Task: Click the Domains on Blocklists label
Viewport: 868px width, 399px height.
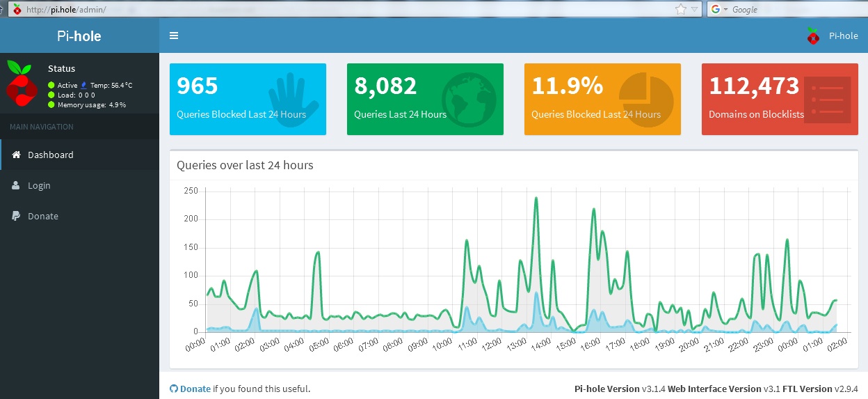Action: pyautogui.click(x=756, y=114)
